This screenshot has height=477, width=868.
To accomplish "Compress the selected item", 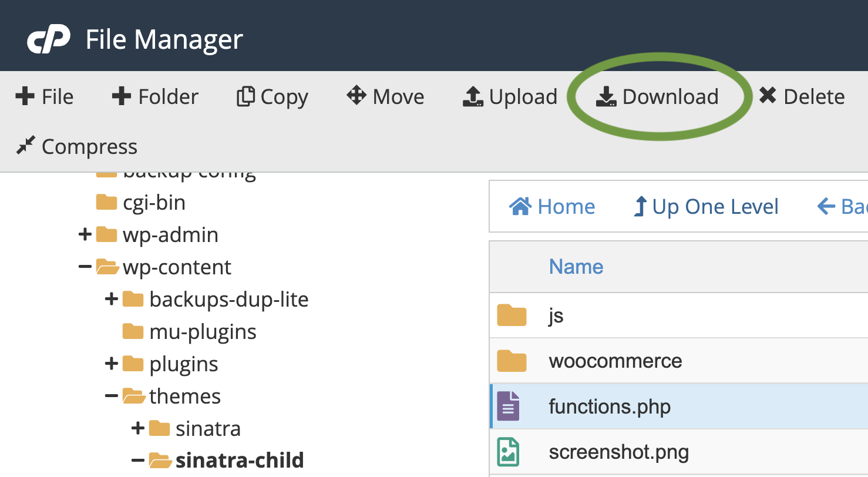I will (76, 146).
